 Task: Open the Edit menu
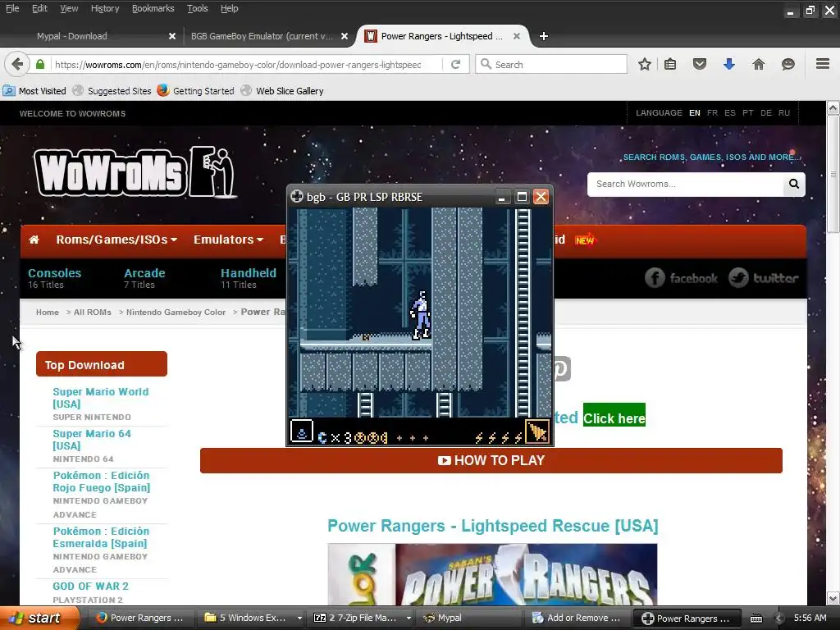[x=39, y=8]
